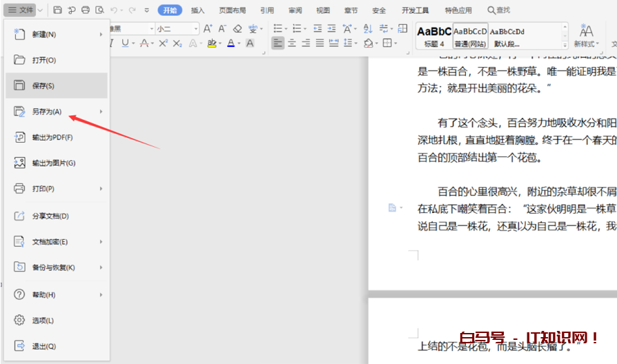Open the customize quick access toolbar dropdown
Screen dimensions: 617x364
pyautogui.click(x=146, y=10)
